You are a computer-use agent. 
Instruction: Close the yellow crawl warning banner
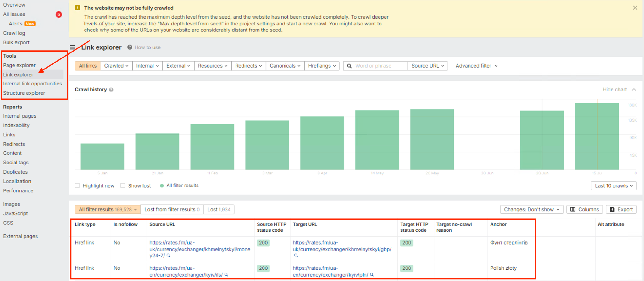635,8
